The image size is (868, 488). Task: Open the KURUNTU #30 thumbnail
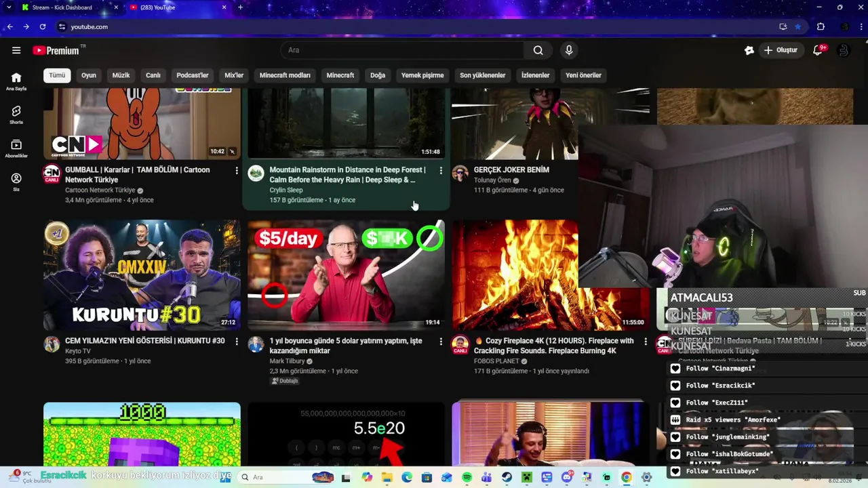coord(142,275)
